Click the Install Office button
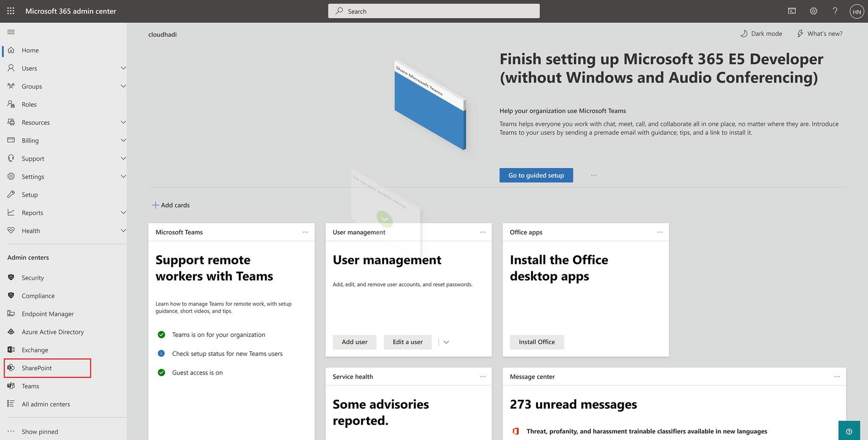 [537, 342]
